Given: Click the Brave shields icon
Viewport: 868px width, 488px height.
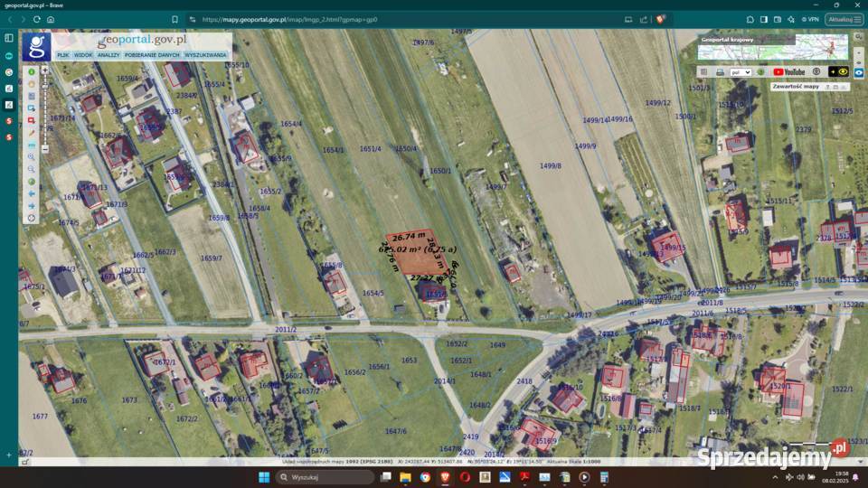Looking at the screenshot, I should [x=660, y=19].
